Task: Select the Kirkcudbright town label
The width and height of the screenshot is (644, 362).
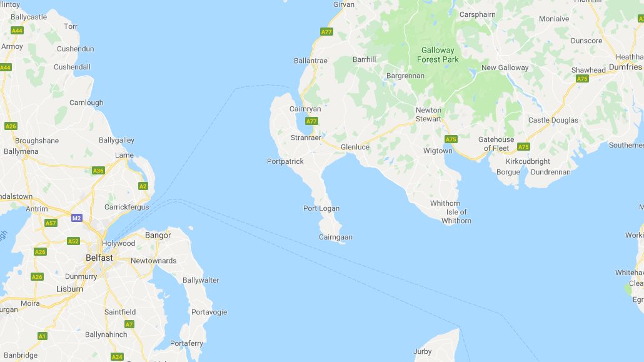Action: 528,161
